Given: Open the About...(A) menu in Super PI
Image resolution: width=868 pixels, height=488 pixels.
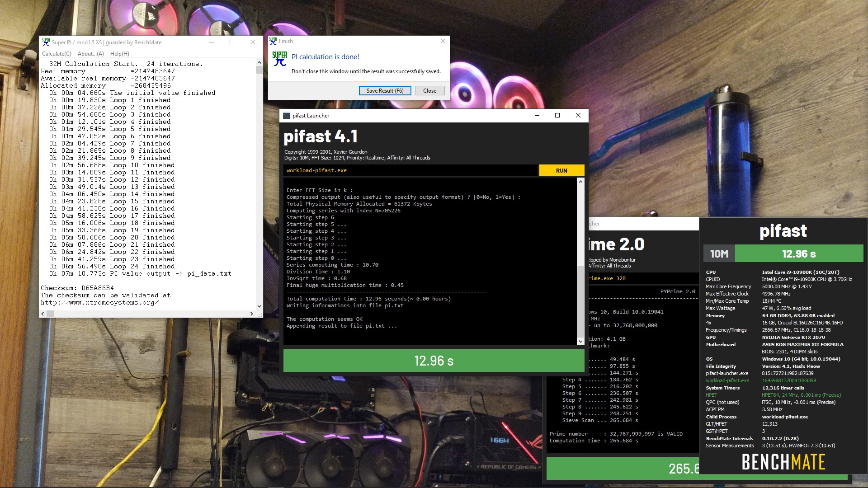Looking at the screenshot, I should (90, 54).
